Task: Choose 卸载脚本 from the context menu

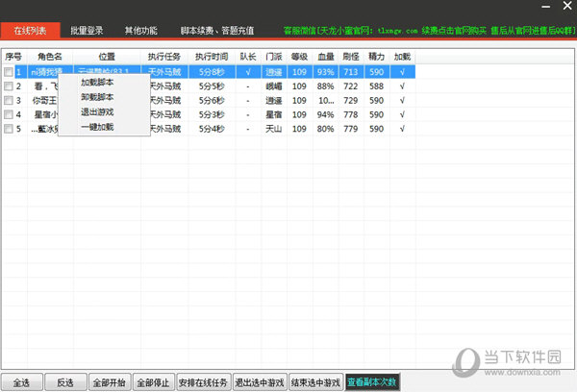Action: (97, 97)
